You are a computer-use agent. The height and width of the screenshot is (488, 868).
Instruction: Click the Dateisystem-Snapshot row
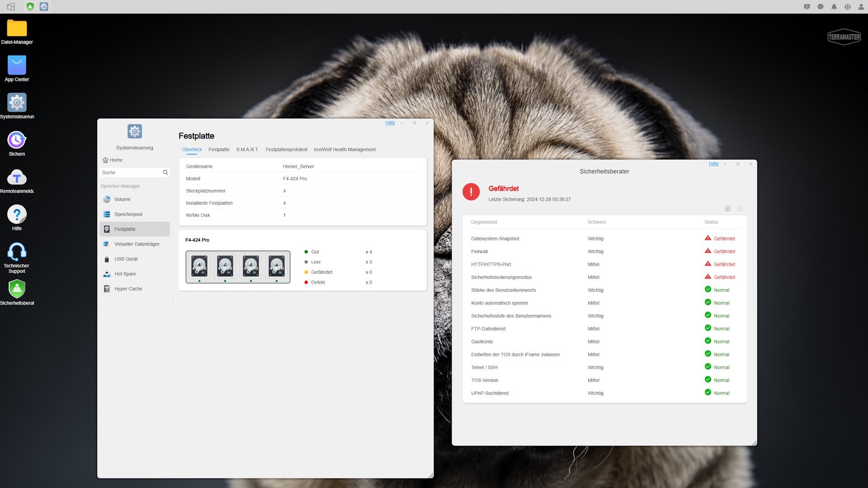pos(604,239)
